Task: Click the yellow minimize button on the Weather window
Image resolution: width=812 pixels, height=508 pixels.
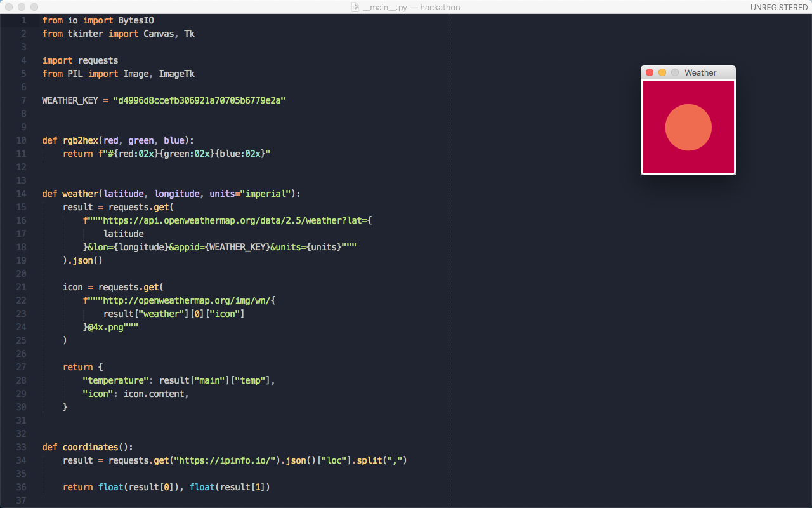Action: point(662,72)
